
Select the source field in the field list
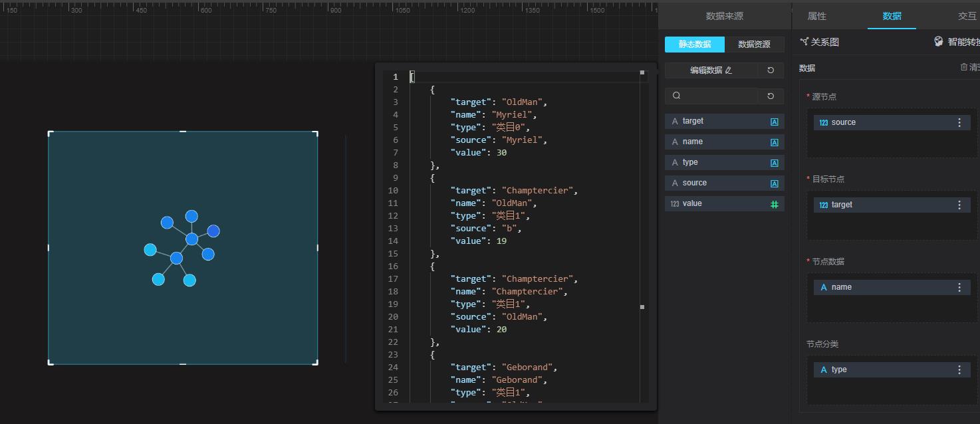click(x=725, y=183)
